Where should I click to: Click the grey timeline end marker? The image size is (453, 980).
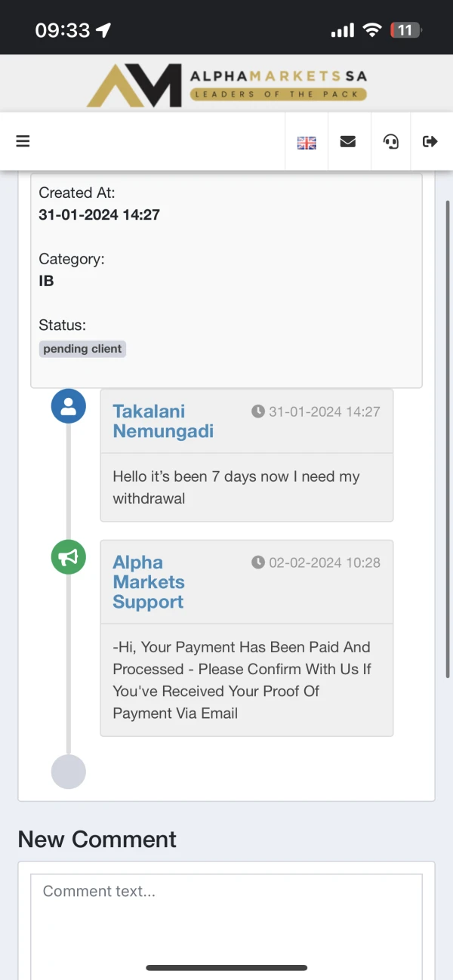pos(68,772)
